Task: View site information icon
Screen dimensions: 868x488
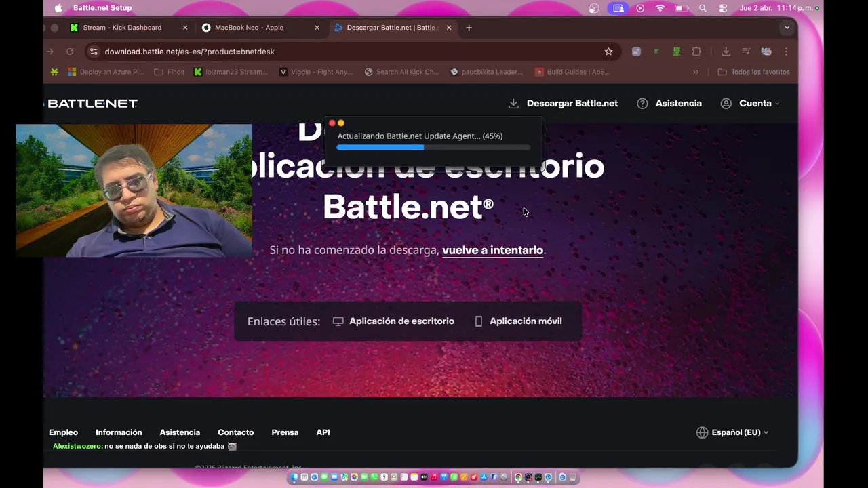Action: (x=94, y=52)
